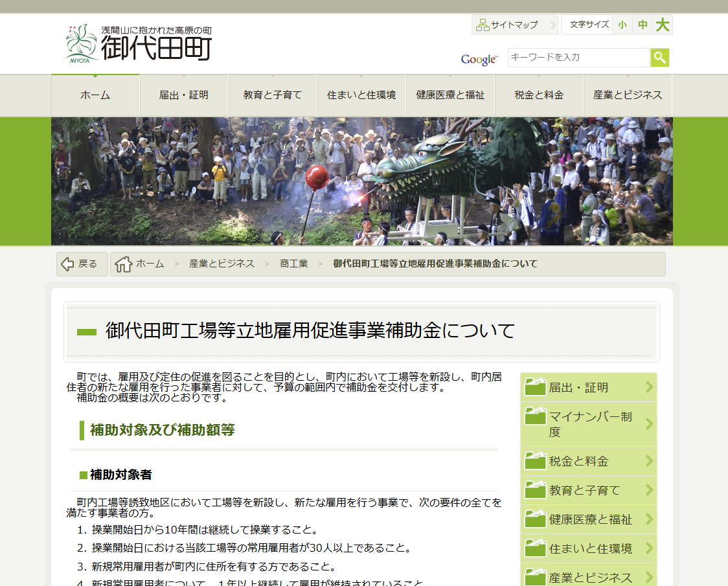Open 産業とビジネス in the right sidebar

(589, 576)
